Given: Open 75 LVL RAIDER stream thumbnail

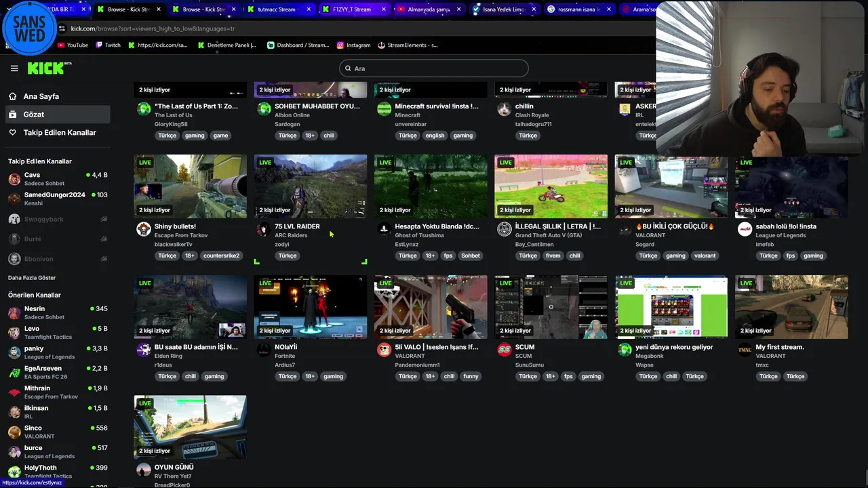Looking at the screenshot, I should coord(311,186).
